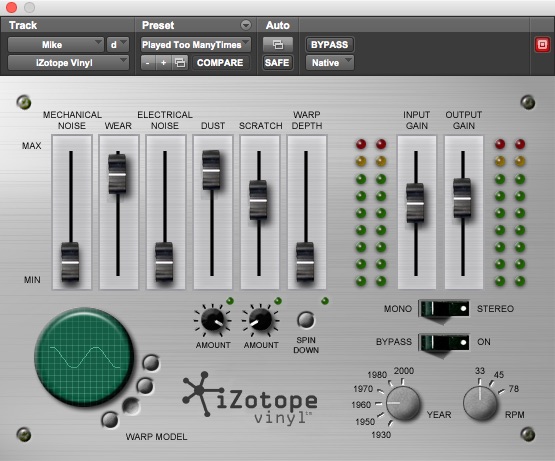Select previous preset with minus button
Viewport: 555px width, 461px height.
pos(148,63)
